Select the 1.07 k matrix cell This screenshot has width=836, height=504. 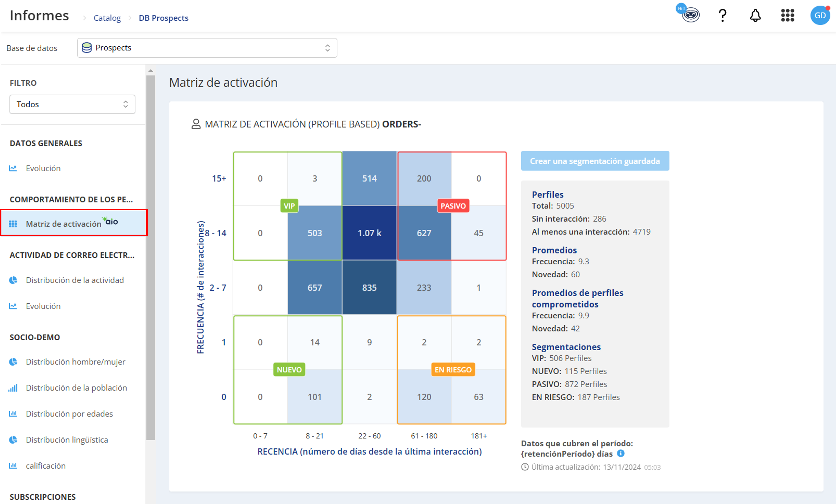pos(369,233)
